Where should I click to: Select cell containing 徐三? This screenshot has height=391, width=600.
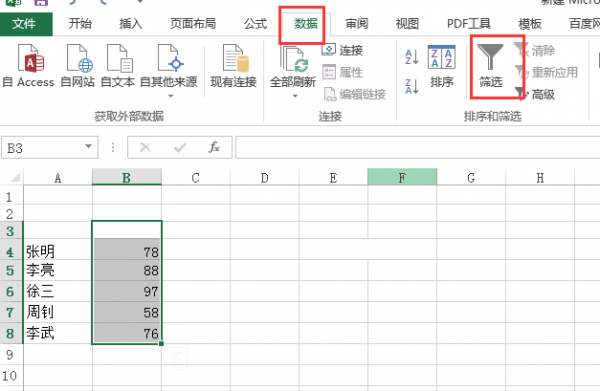[58, 291]
